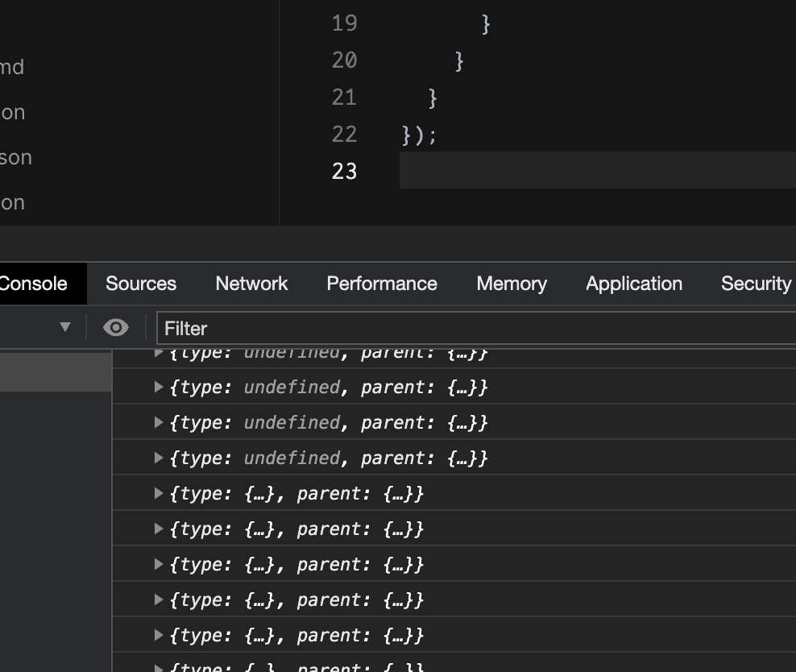Expand the last visible console log object

click(x=159, y=667)
